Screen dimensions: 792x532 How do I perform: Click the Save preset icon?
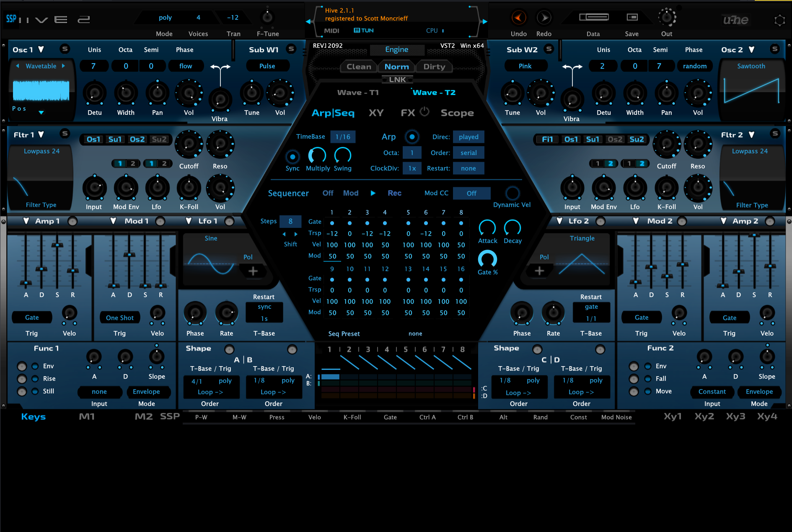point(632,17)
